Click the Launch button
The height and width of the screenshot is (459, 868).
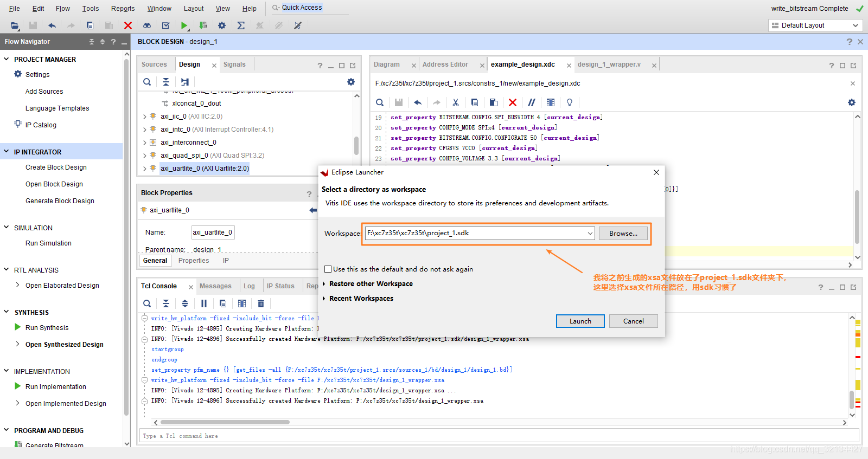[x=580, y=321]
